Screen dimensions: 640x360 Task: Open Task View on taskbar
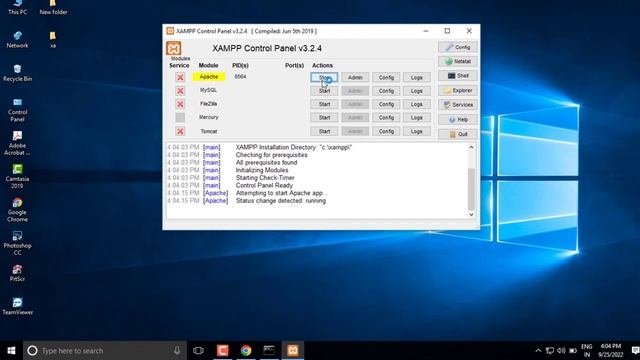coord(198,350)
